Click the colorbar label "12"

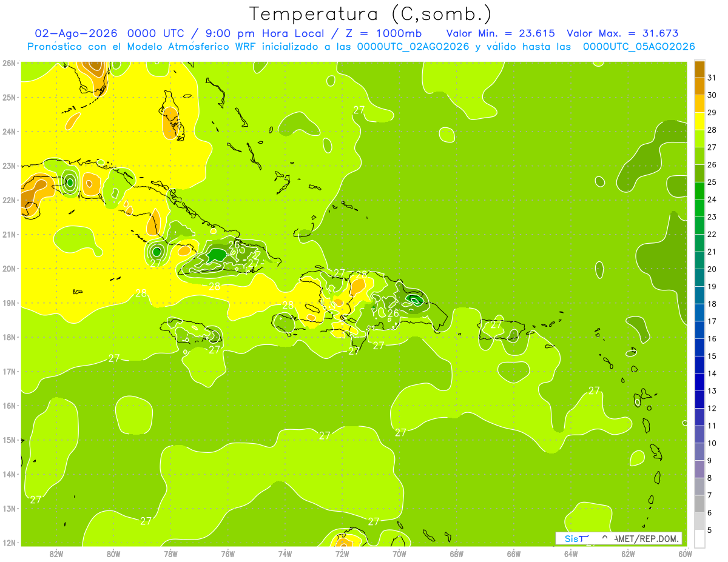tap(712, 409)
